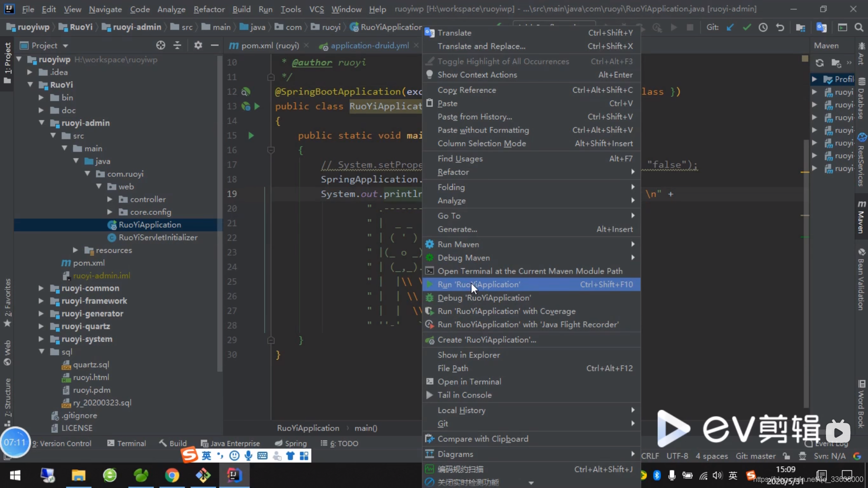Select Run 'RuoYiApplication' from context menu
This screenshot has width=868, height=488.
click(x=531, y=284)
